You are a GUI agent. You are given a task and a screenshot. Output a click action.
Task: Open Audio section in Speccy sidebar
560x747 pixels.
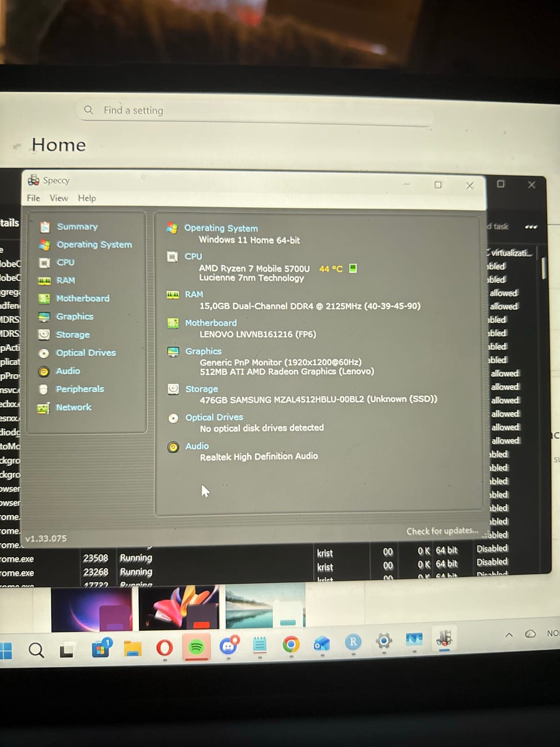(68, 371)
